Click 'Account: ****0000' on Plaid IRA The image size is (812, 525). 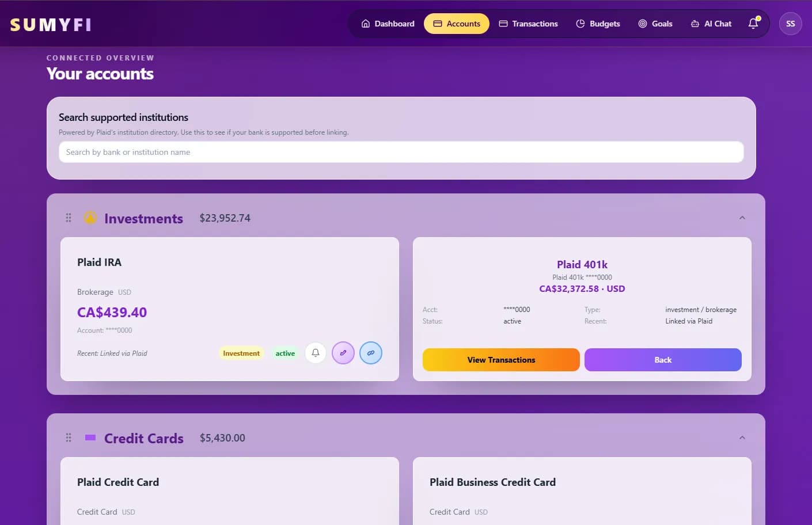[x=105, y=330]
